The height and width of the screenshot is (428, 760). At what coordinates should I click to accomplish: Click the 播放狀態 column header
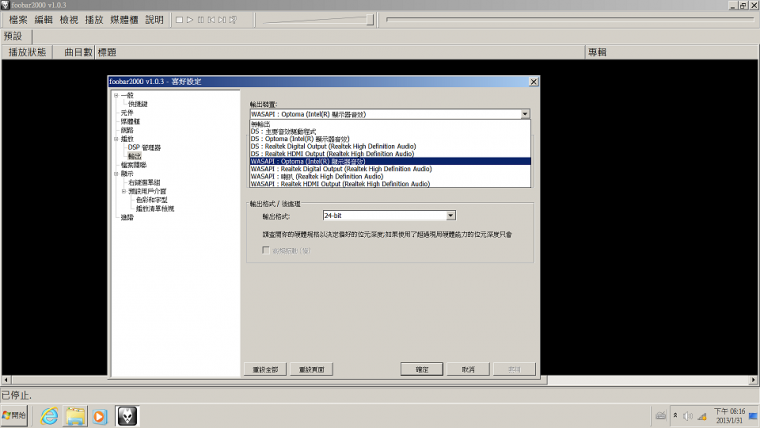(27, 52)
